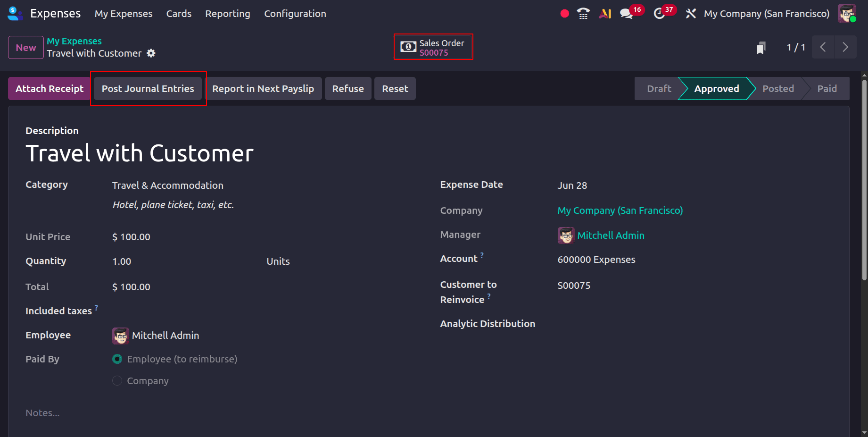Click the My Expenses breadcrumb link
Image resolution: width=868 pixels, height=437 pixels.
[x=74, y=41]
